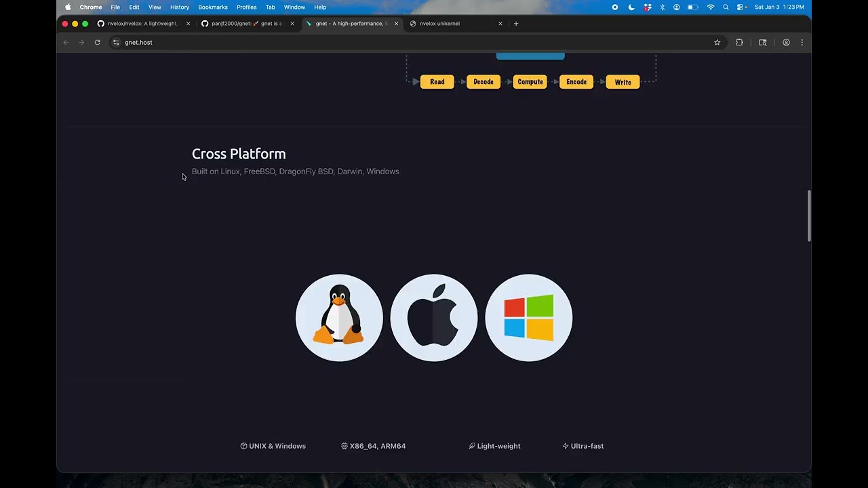This screenshot has width=868, height=488.
Task: View site information icon in address bar
Action: tap(116, 42)
